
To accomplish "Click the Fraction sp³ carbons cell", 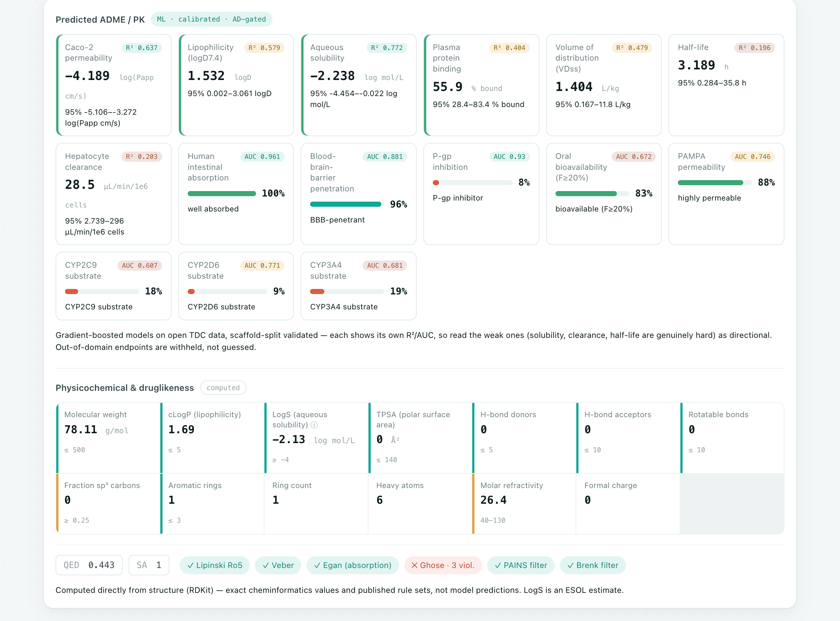I will [x=108, y=504].
